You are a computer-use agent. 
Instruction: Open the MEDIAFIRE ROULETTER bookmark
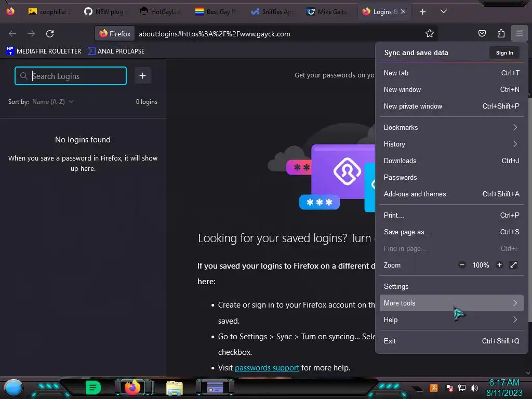[x=44, y=51]
